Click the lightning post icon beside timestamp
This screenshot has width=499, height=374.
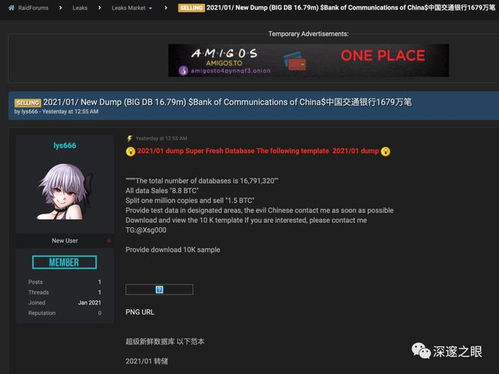coord(130,138)
